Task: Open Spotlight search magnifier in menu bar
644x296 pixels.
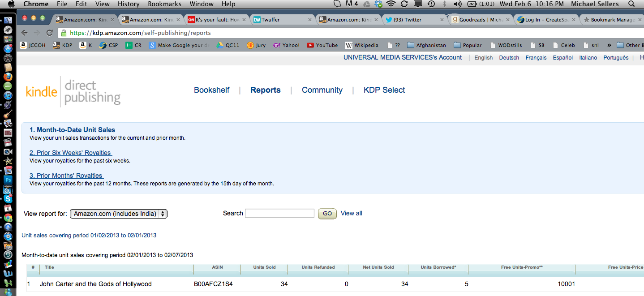Action: (x=631, y=4)
